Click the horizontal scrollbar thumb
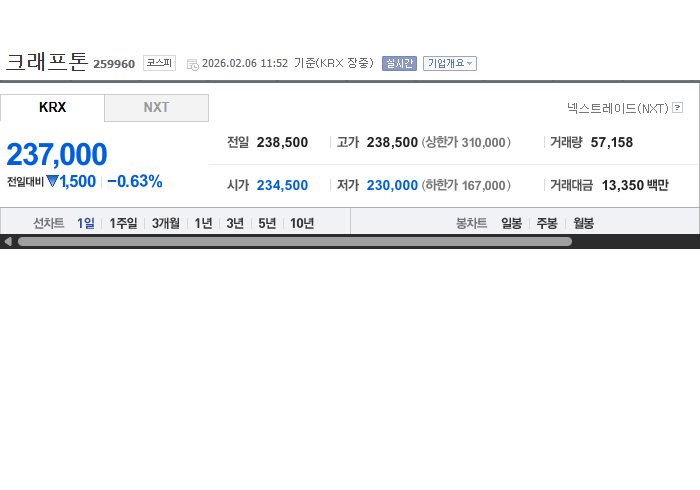700x490 pixels. [x=295, y=241]
